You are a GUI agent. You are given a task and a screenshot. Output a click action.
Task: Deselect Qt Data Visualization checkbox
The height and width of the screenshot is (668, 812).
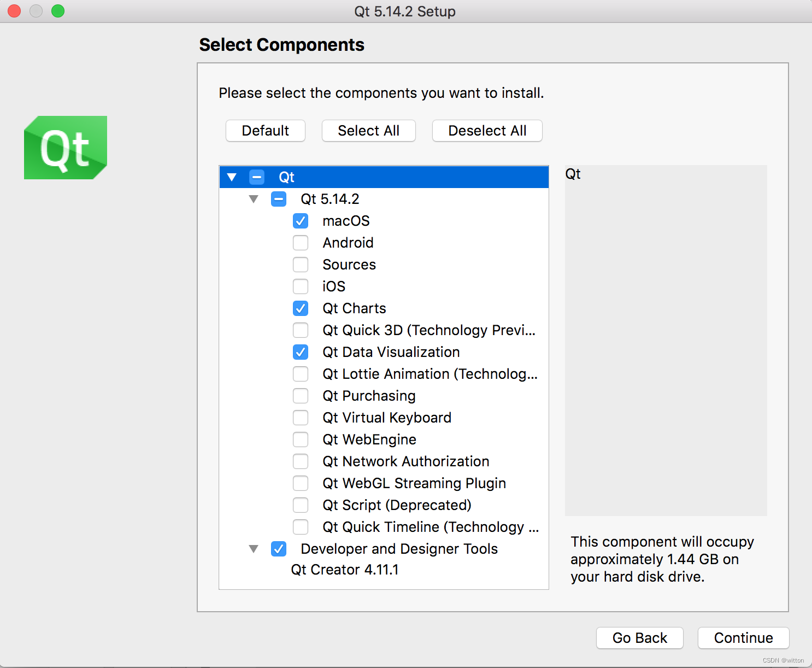tap(301, 352)
